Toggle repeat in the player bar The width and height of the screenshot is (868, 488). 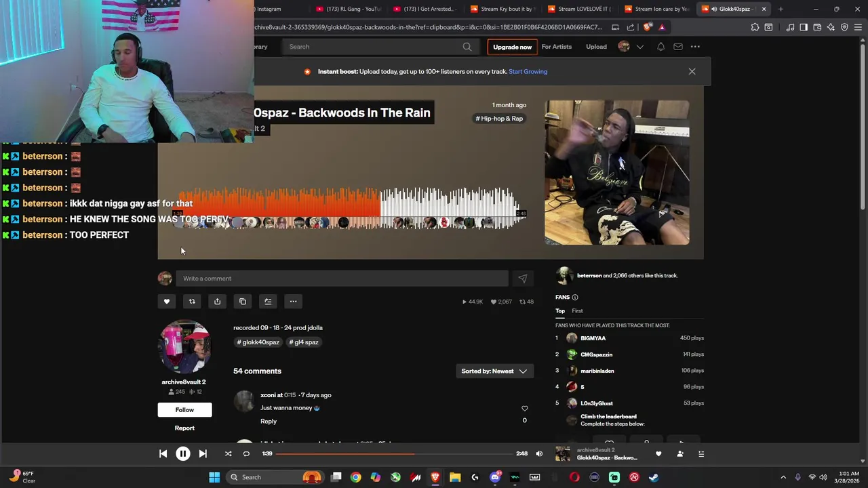[x=246, y=454]
